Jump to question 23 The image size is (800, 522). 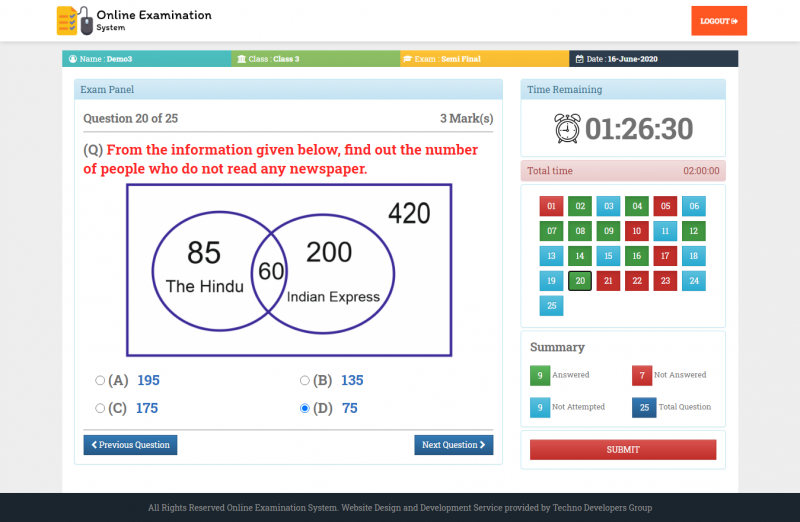click(665, 281)
